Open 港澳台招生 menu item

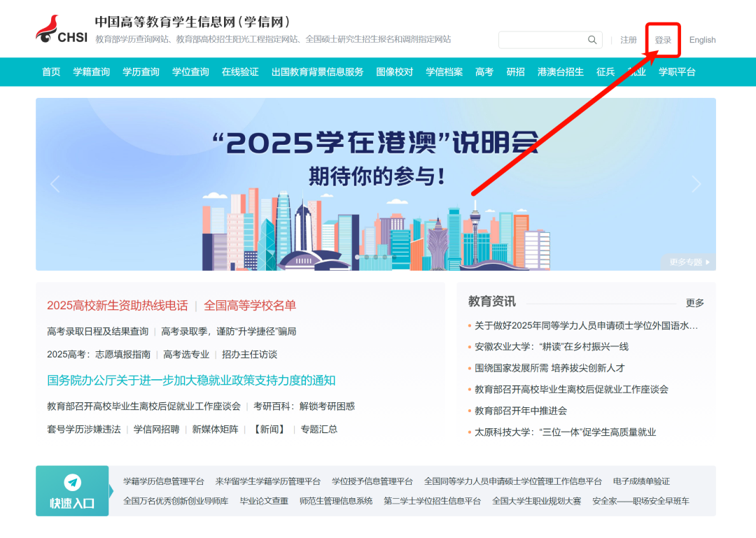tap(561, 72)
